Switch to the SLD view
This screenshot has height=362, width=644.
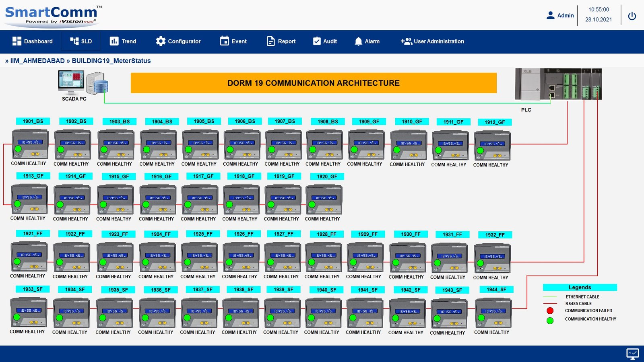tap(81, 41)
